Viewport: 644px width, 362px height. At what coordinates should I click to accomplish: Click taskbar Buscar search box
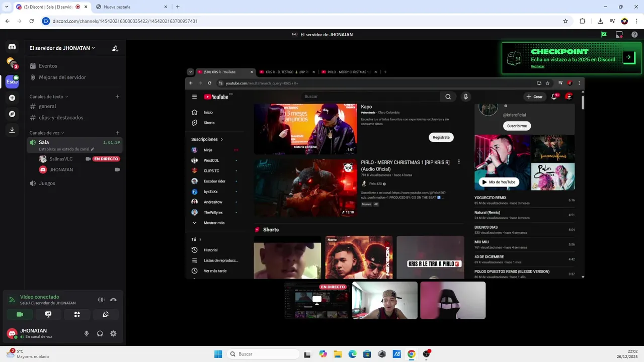pyautogui.click(x=263, y=354)
